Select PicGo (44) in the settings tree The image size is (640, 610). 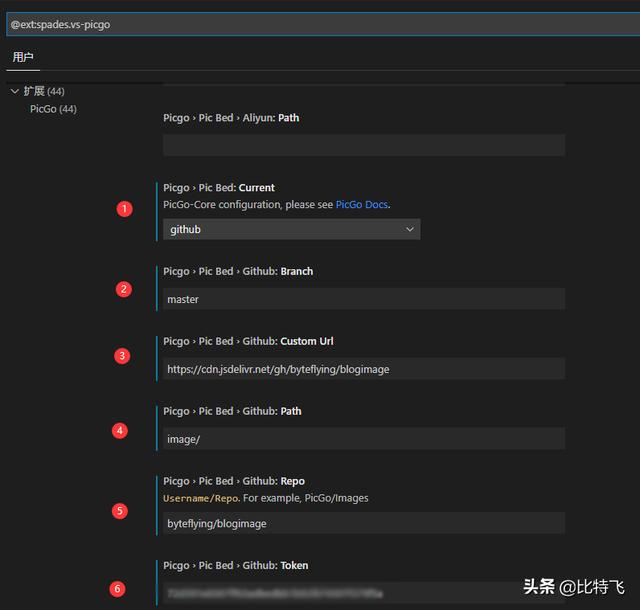tap(53, 109)
